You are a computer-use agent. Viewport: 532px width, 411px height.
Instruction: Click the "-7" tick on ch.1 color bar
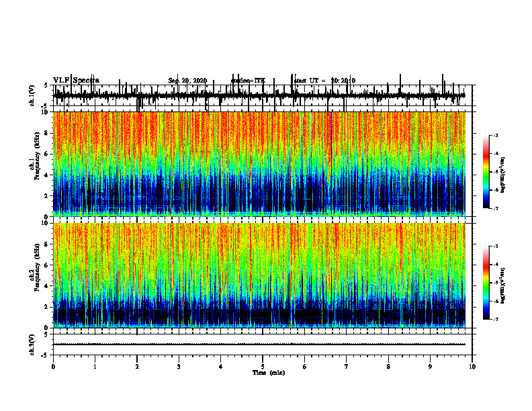(496, 208)
